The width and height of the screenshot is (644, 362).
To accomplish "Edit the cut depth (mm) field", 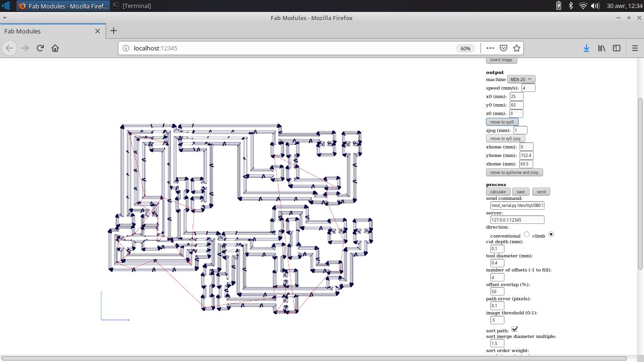I will pos(497,249).
